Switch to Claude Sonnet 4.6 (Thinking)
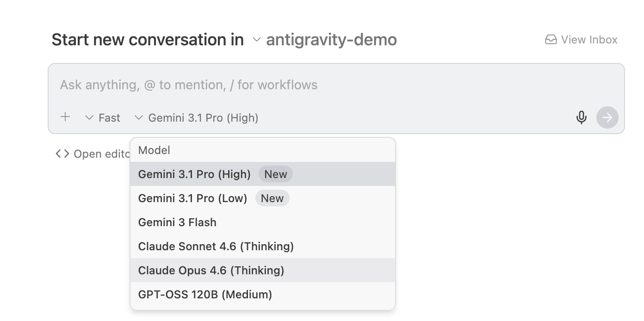 (216, 247)
